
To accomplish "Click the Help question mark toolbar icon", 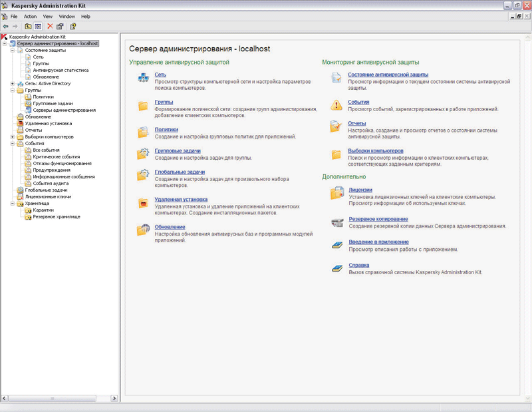I will [x=72, y=27].
